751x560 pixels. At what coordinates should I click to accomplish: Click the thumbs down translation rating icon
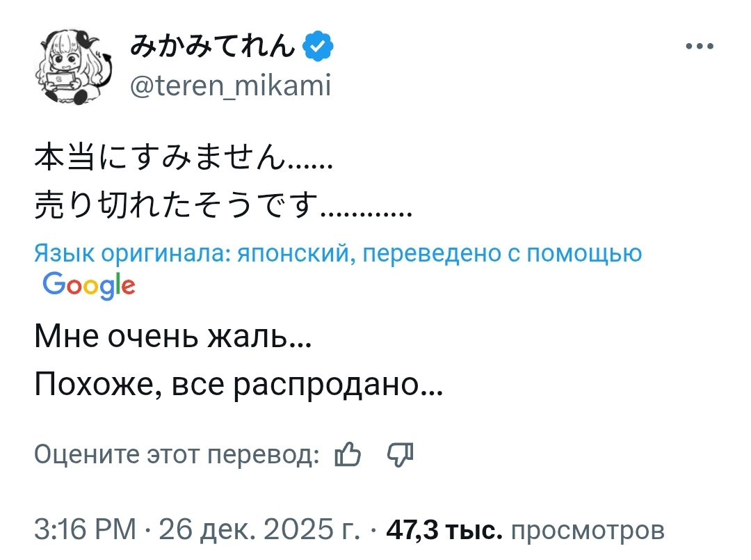(x=400, y=455)
